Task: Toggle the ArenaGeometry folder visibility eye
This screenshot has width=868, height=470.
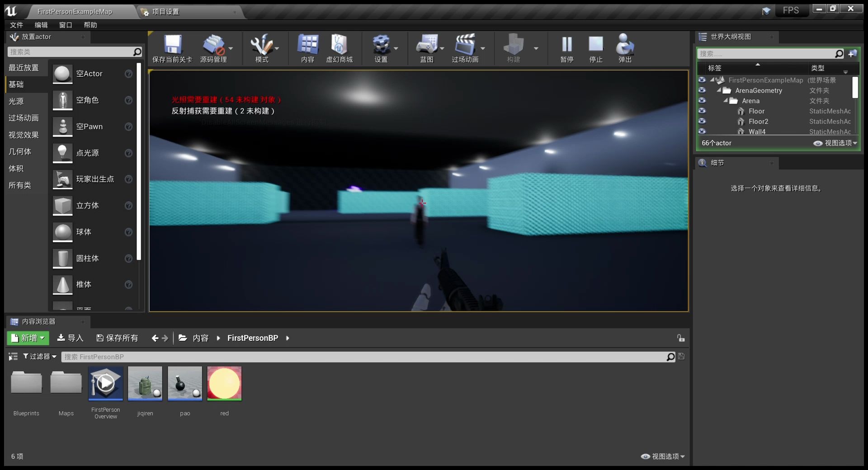Action: pyautogui.click(x=702, y=90)
